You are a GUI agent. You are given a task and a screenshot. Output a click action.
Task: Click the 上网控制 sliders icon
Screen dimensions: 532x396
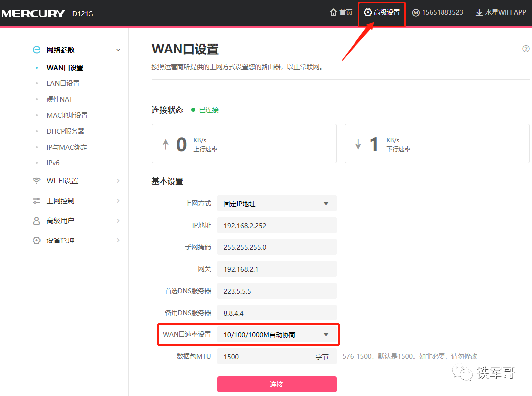click(x=36, y=201)
